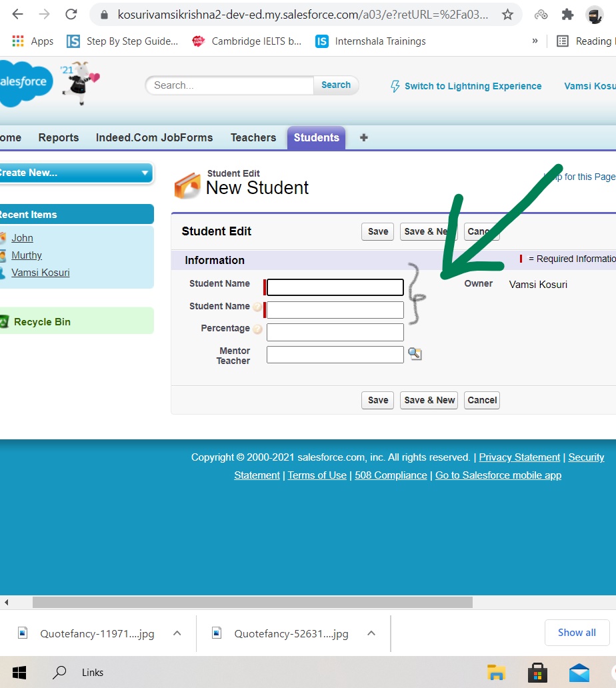Open the Apps grid shortcut
Image resolution: width=616 pixels, height=688 pixels.
coord(33,41)
